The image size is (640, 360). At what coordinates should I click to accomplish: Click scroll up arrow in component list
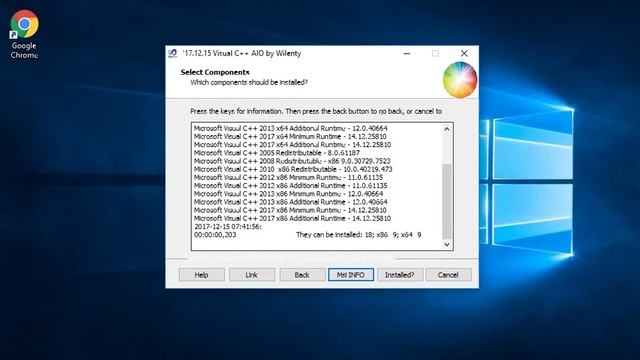click(447, 129)
